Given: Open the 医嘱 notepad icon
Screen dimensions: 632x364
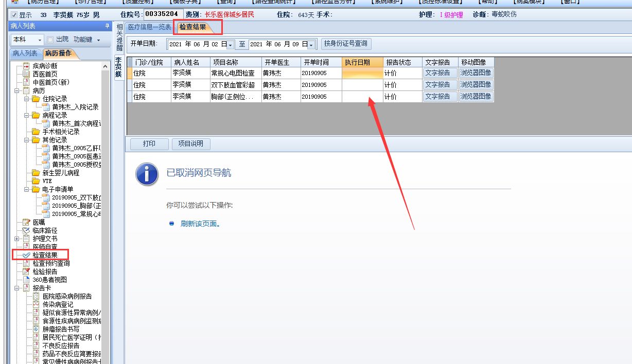Looking at the screenshot, I should 26,222.
